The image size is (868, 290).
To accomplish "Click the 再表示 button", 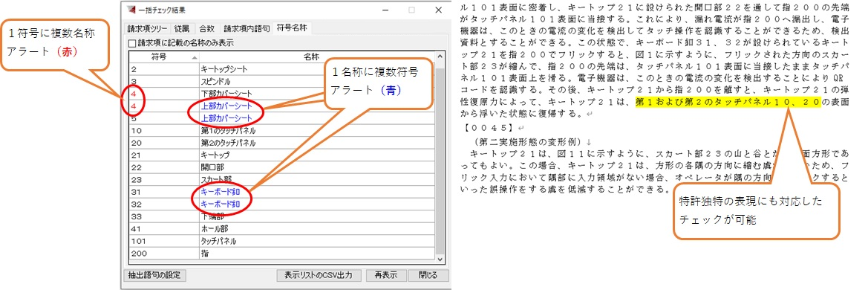I will pyautogui.click(x=386, y=275).
